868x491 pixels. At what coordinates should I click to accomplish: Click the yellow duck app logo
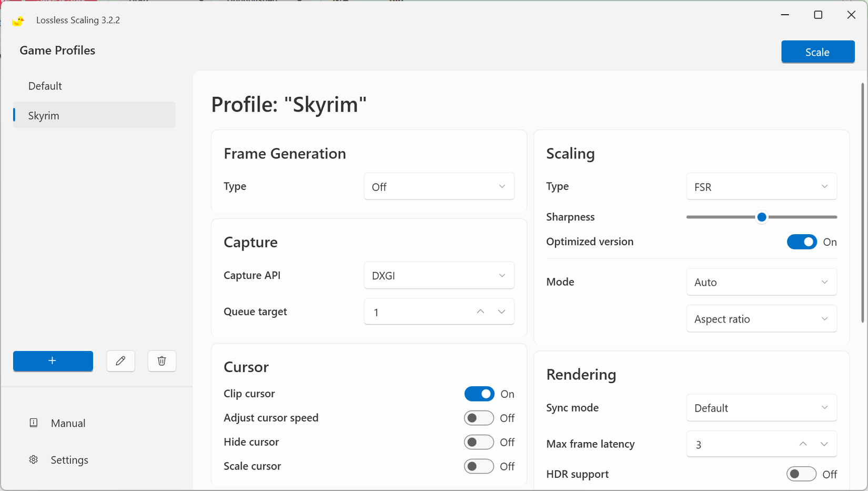click(18, 20)
